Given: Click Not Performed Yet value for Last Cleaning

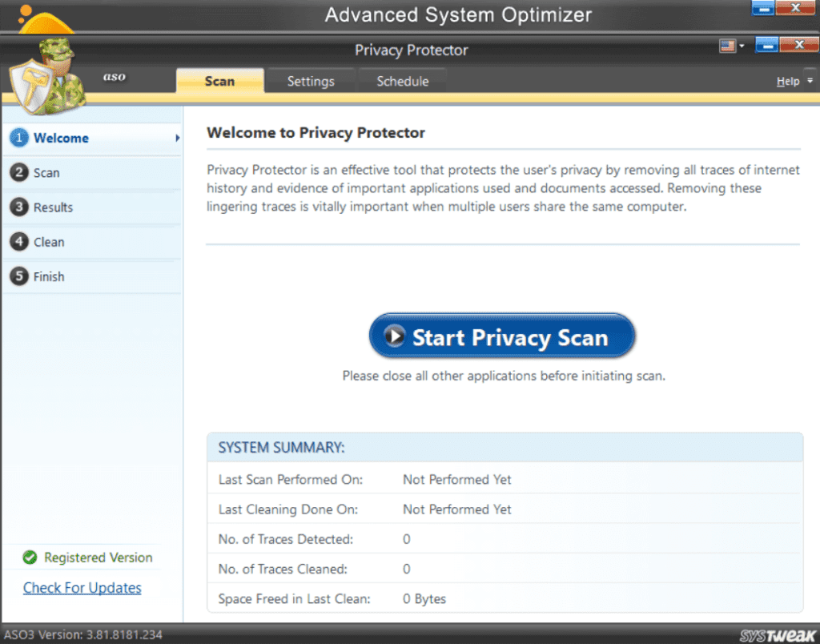Looking at the screenshot, I should (x=456, y=509).
